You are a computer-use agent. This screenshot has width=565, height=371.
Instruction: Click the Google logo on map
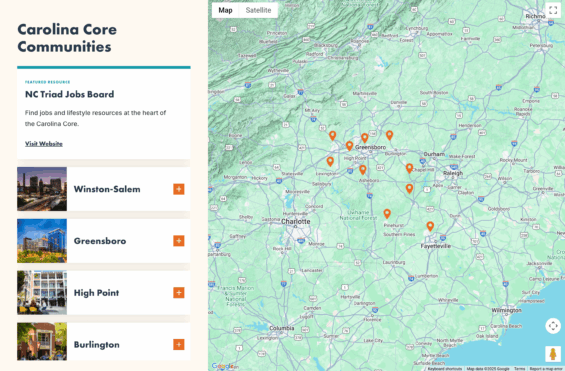pyautogui.click(x=222, y=366)
